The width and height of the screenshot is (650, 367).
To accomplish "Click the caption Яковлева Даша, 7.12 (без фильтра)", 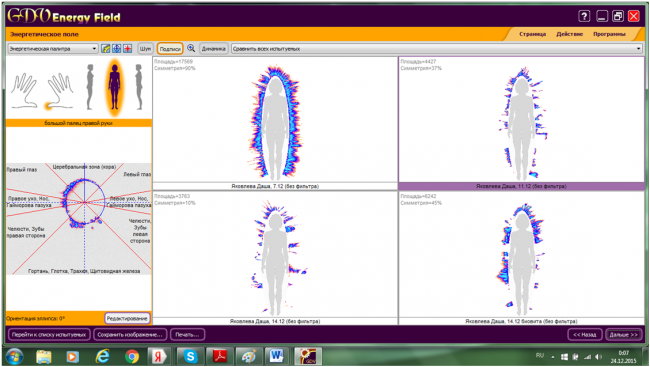I will coord(275,186).
